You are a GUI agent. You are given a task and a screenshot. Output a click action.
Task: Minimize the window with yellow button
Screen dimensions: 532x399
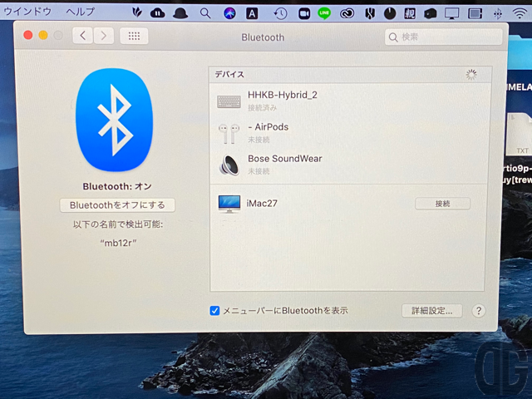pyautogui.click(x=43, y=35)
